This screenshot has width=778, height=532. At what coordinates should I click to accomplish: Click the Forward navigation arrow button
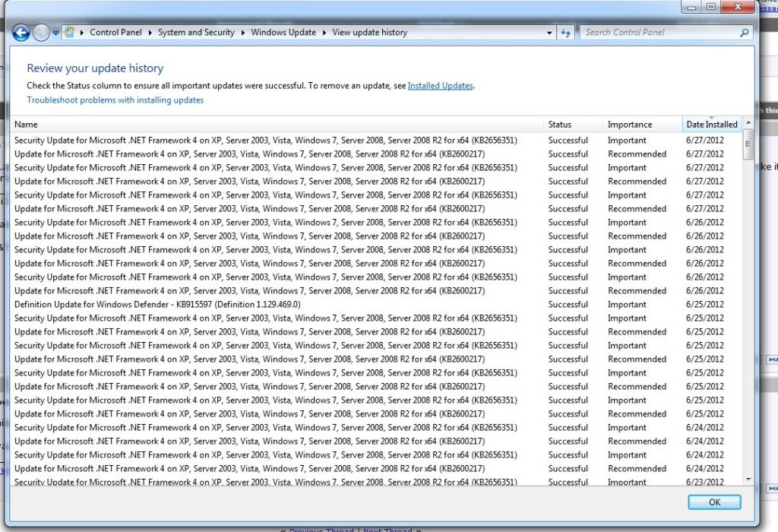41,33
